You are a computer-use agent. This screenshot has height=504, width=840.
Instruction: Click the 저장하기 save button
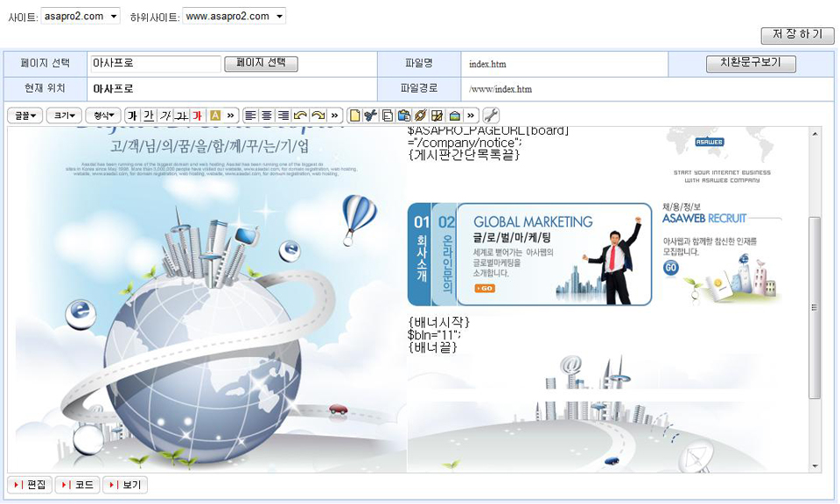[797, 35]
